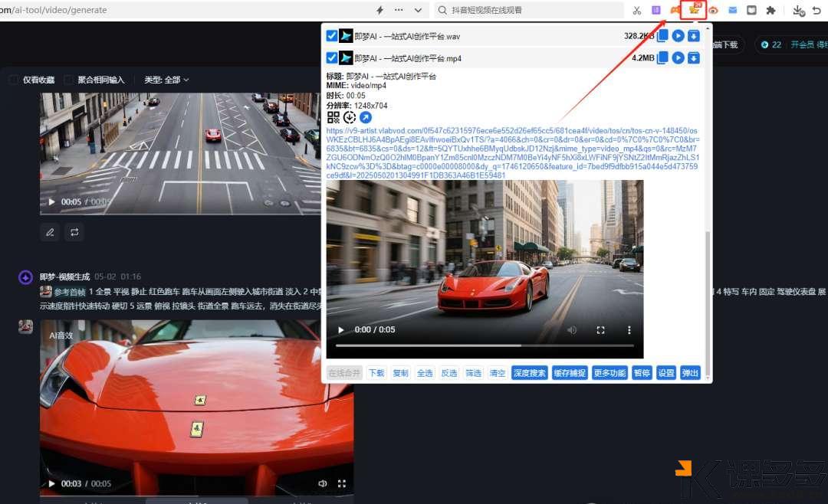
Task: Click the popup's vertical scrollbar
Action: click(x=708, y=303)
